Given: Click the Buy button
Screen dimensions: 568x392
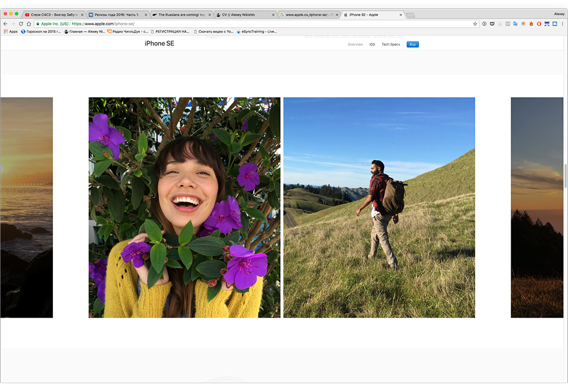Looking at the screenshot, I should pos(412,45).
